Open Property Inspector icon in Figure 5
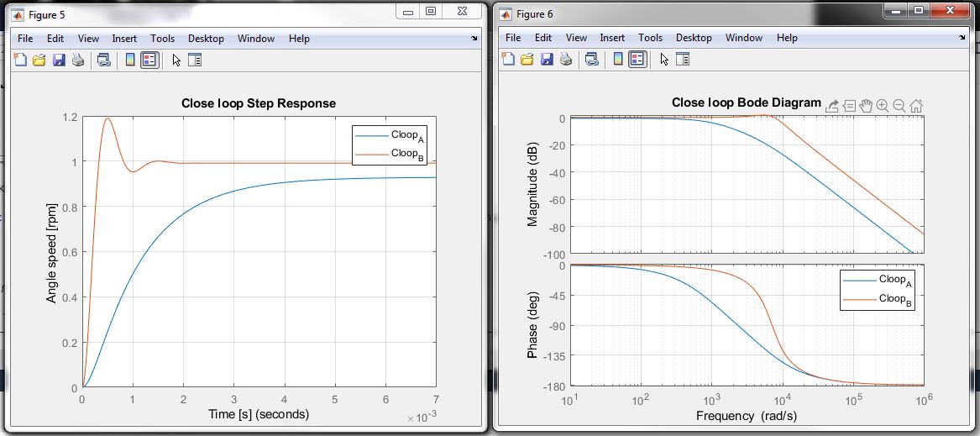Viewport: 980px width, 436px height. 195,60
